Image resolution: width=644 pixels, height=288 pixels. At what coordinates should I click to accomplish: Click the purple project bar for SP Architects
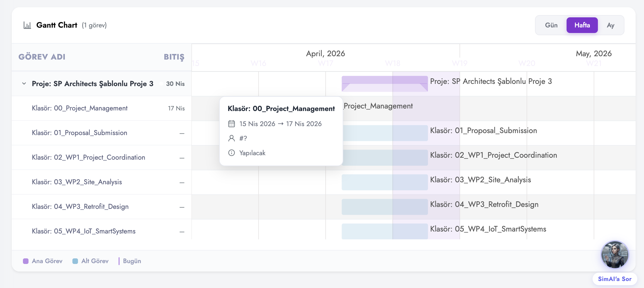coord(385,84)
